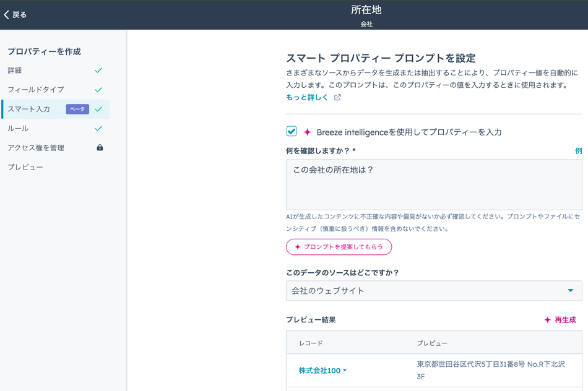This screenshot has height=391, width=588.
Task: Select the スマート入力 step in sidebar
Action: 29,110
